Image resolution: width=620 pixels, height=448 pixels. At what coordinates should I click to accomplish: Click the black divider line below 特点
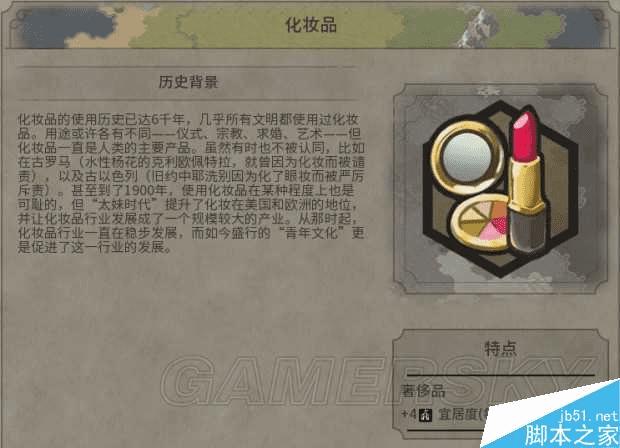[501, 374]
